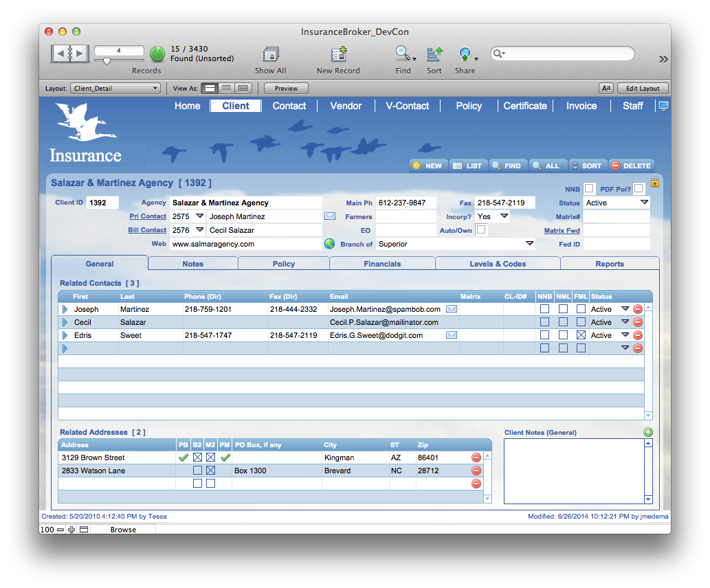Click the New Record toolbar icon
The height and width of the screenshot is (588, 710).
click(338, 55)
